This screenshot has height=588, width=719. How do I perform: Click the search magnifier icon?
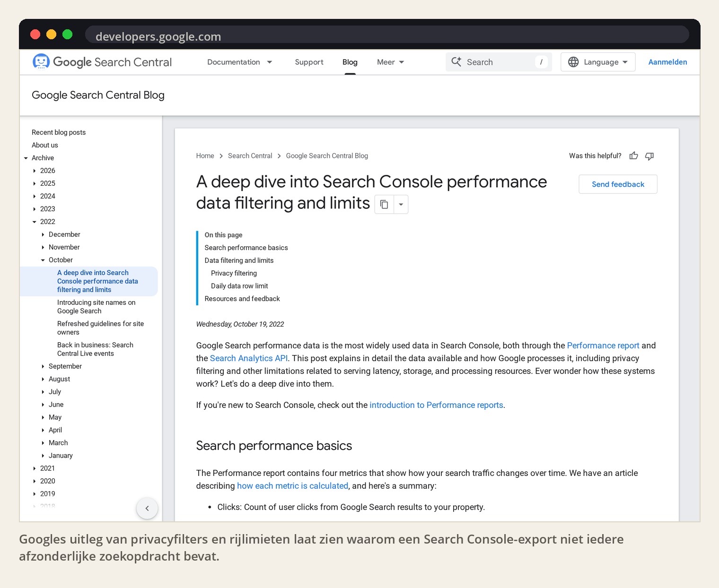[456, 62]
